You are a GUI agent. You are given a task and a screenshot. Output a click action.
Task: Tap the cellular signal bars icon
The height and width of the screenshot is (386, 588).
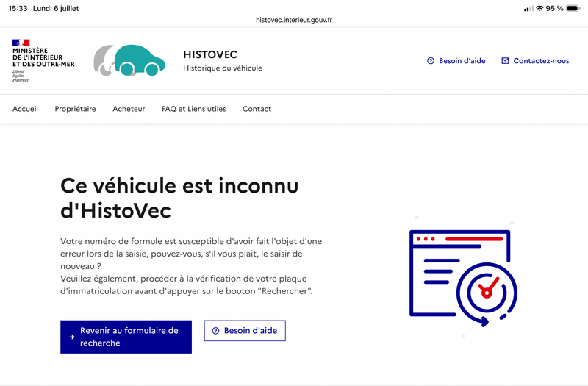(x=528, y=9)
